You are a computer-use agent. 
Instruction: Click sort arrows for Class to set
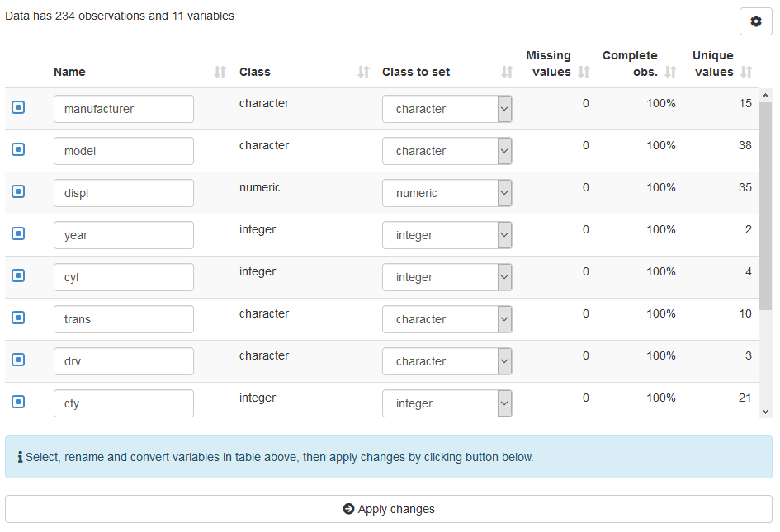pyautogui.click(x=507, y=73)
